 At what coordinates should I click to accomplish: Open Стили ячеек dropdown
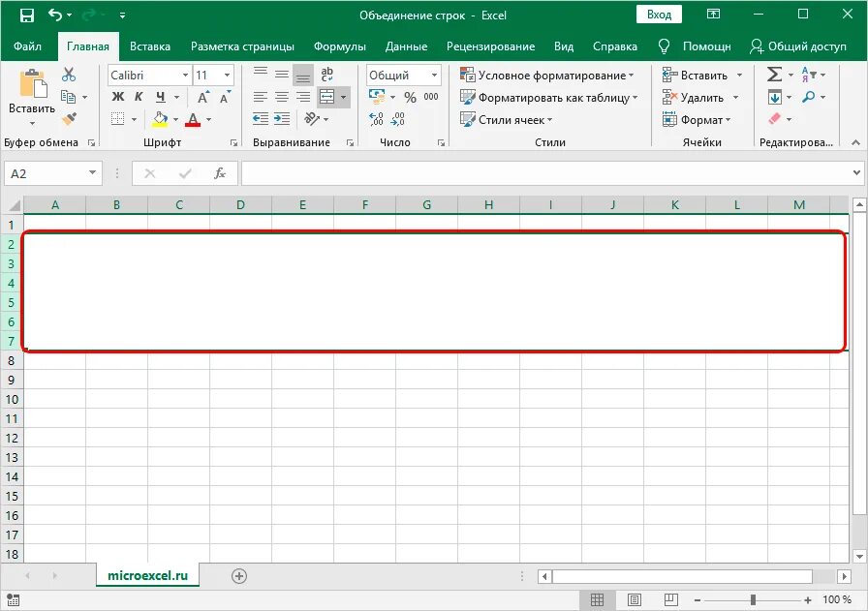coord(507,119)
